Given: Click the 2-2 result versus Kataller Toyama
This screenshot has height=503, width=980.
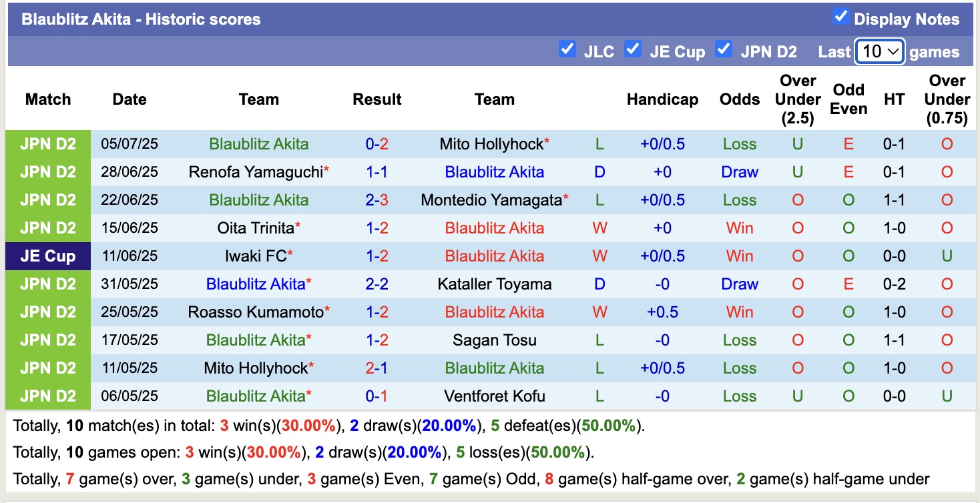Looking at the screenshot, I should [x=377, y=284].
